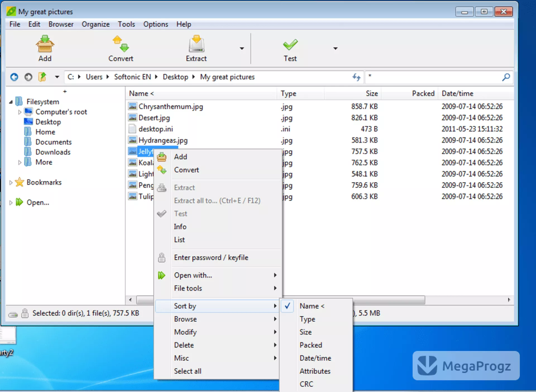
Task: Click the padlock icon beside Enter password
Action: coord(162,257)
